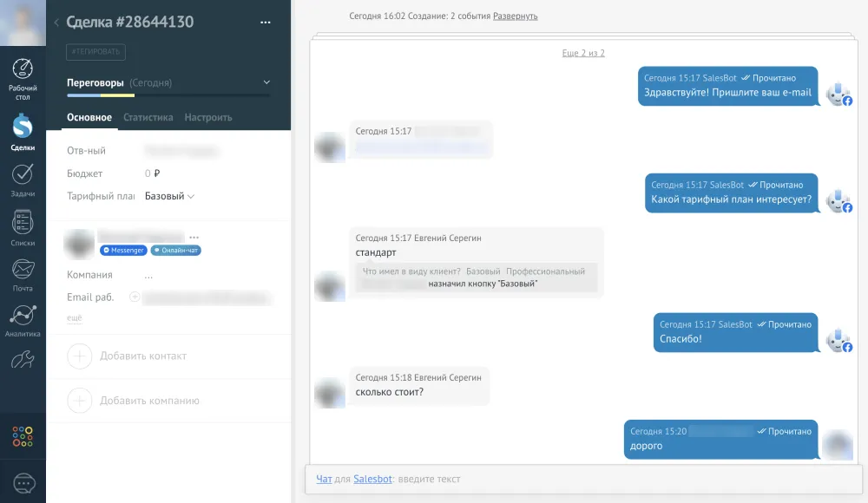Switch to the Статистика tab

point(148,117)
